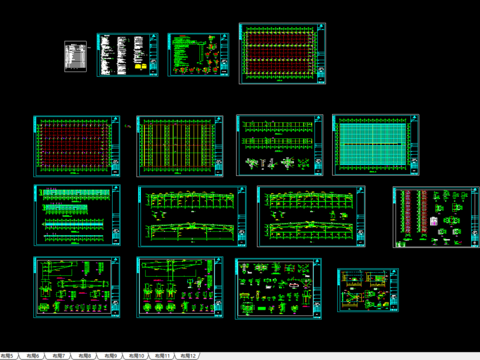Select the solid cyan-filled roof plan sheet
This screenshot has height=360, width=480.
[x=376, y=145]
